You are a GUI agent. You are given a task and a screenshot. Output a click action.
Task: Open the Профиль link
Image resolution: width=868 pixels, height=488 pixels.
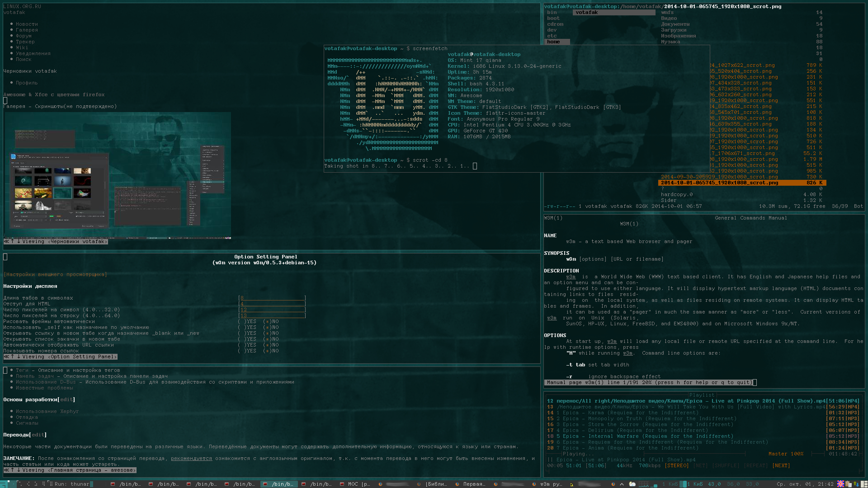(27, 83)
